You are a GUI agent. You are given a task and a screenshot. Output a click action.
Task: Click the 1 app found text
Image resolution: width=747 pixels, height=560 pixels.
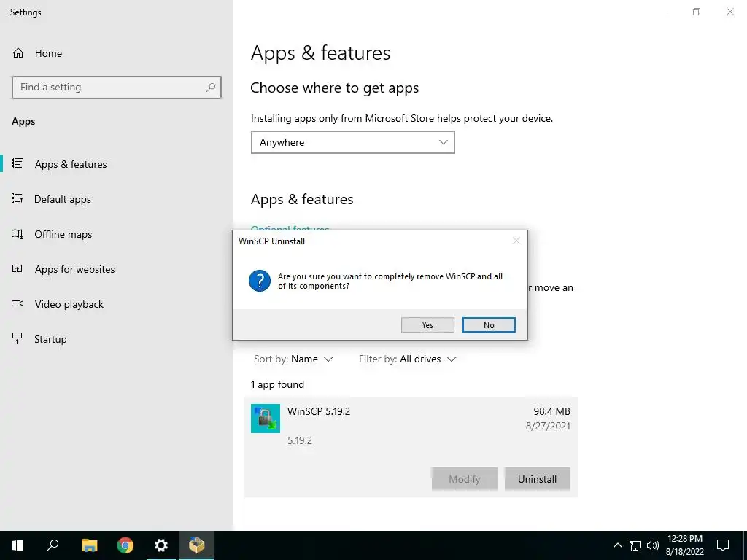(x=277, y=384)
